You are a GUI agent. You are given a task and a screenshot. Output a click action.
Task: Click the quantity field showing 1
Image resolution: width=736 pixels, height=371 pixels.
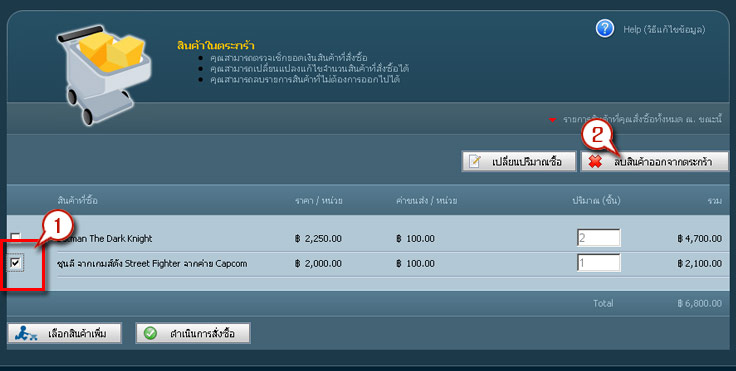[598, 263]
